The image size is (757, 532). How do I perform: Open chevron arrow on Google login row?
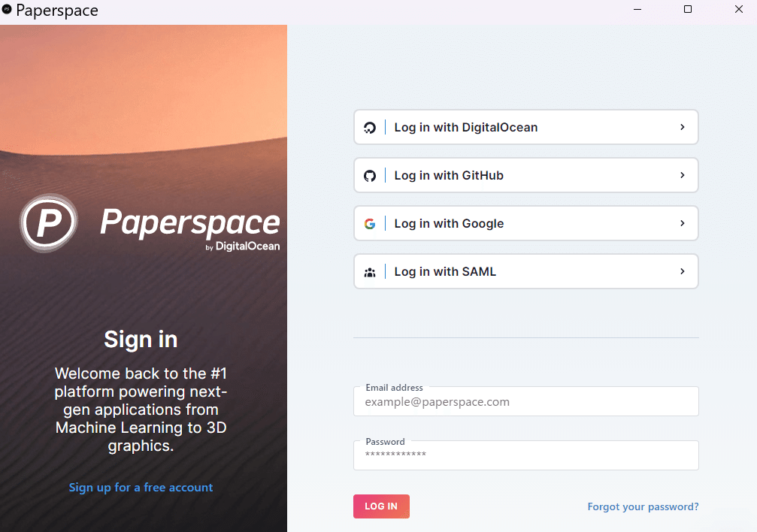click(x=682, y=223)
